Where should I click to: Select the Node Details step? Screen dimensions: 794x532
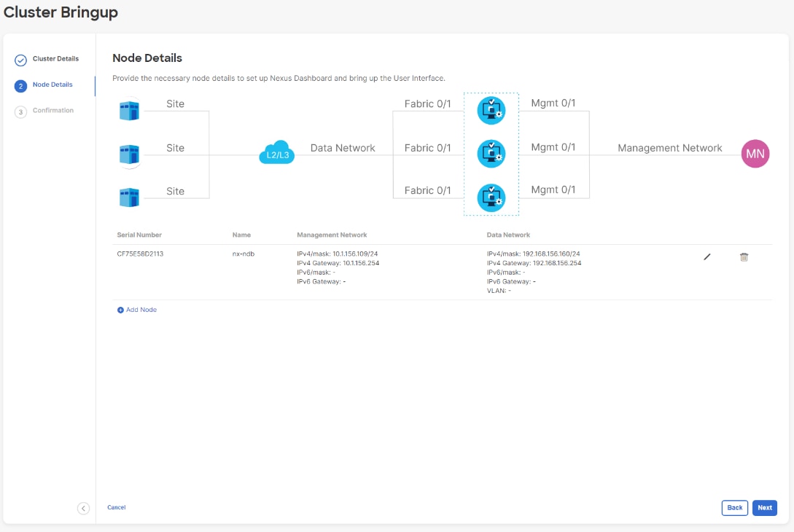[52, 85]
